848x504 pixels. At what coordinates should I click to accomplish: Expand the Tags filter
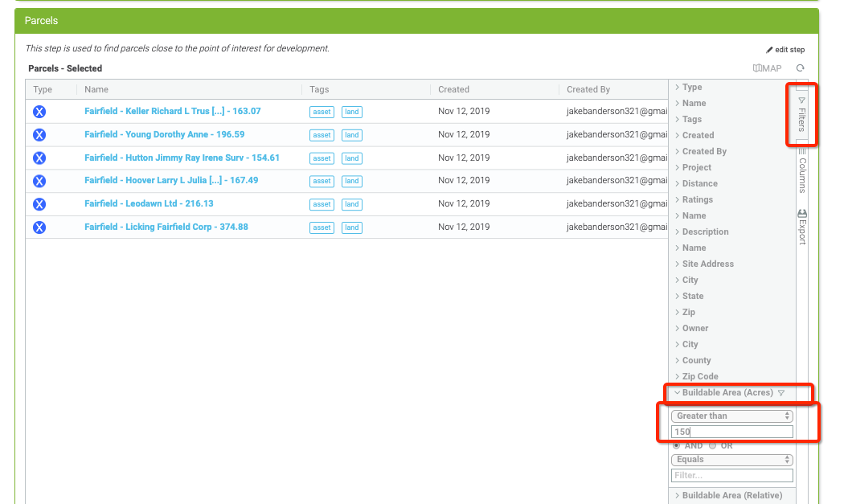(x=688, y=119)
